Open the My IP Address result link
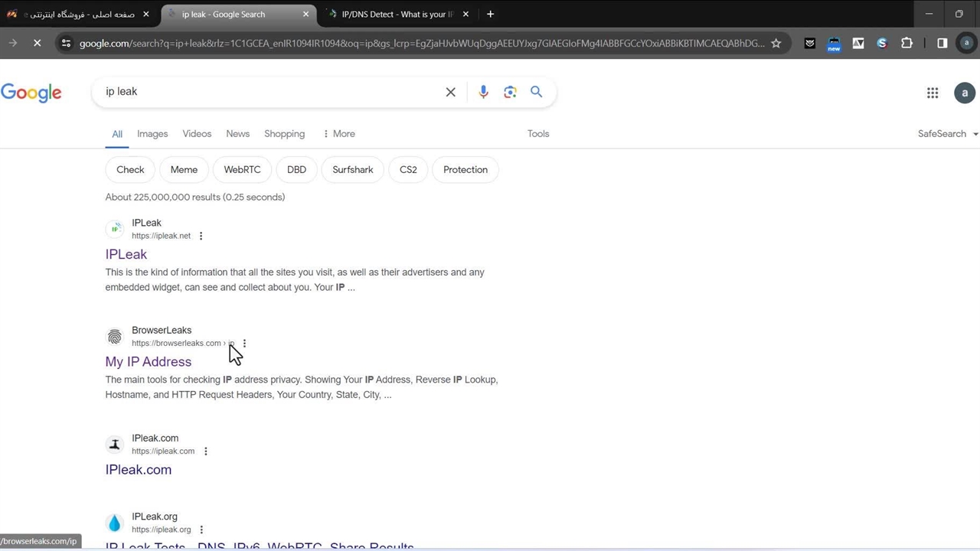This screenshot has height=551, width=980. coord(149,362)
